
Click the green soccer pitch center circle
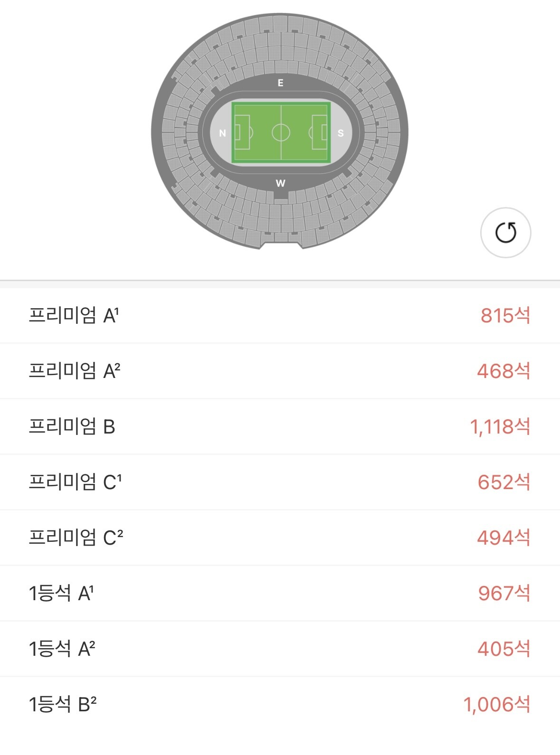click(x=281, y=132)
